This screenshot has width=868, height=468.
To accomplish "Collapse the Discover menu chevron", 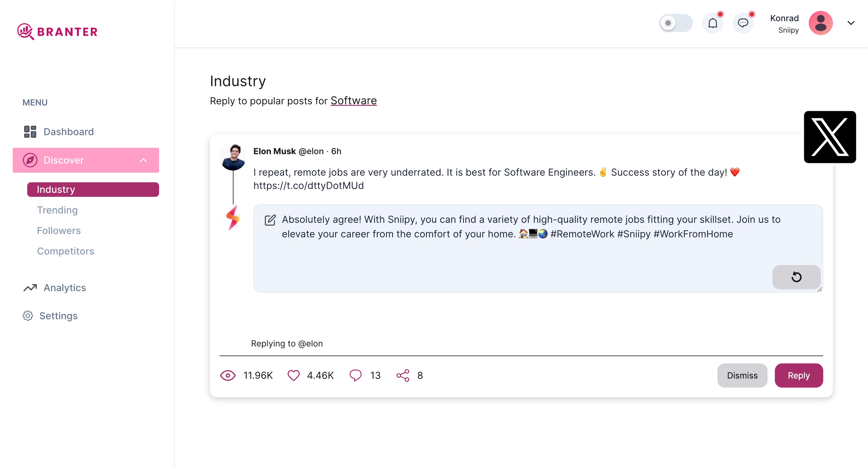I will click(143, 160).
